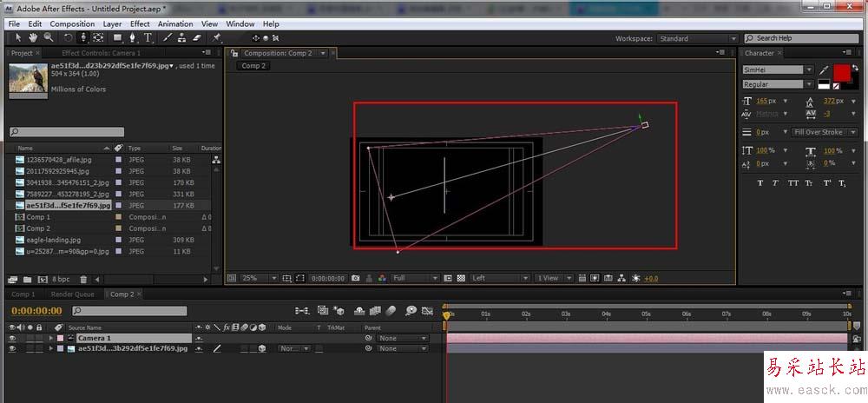Select the Rotation tool

tap(68, 37)
